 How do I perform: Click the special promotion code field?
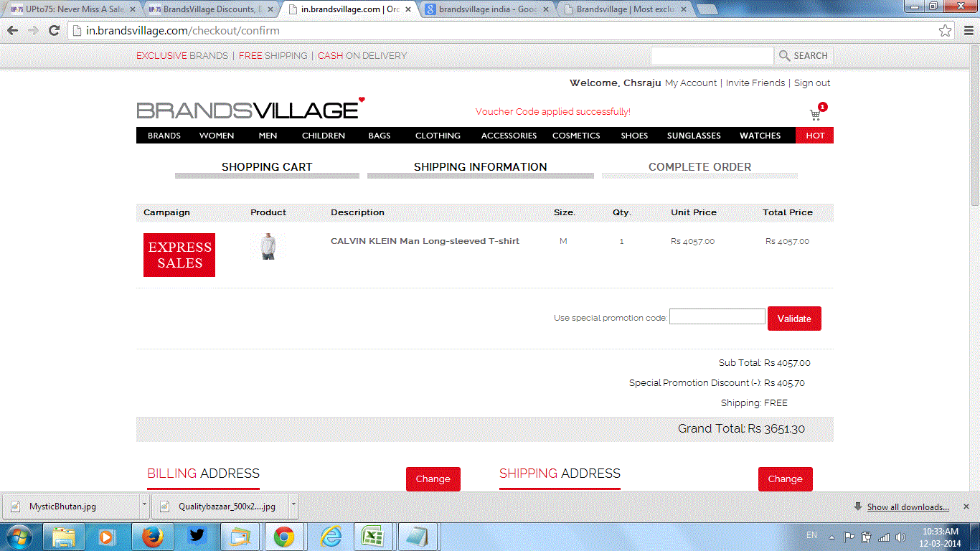click(717, 316)
